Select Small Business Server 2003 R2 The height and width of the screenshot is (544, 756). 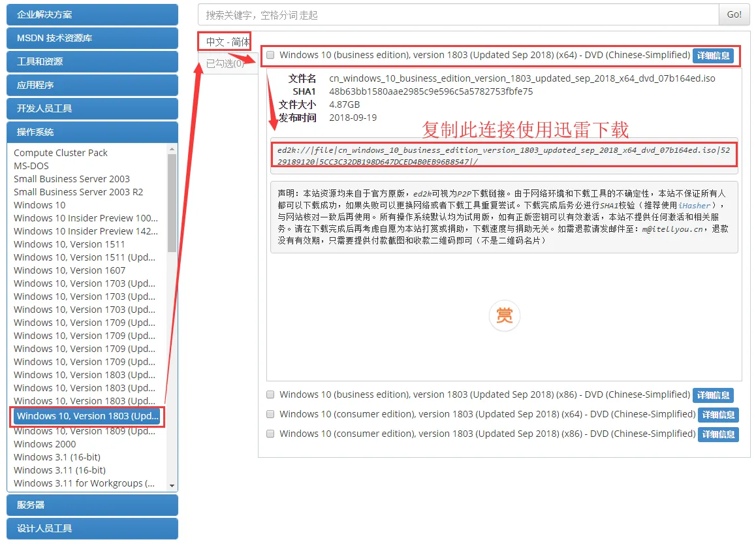(x=78, y=192)
